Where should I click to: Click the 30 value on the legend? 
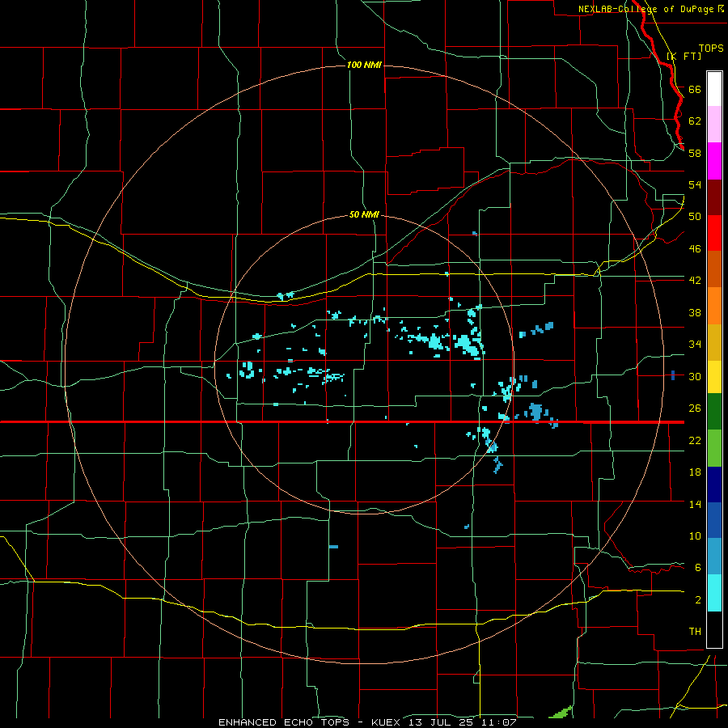click(x=695, y=376)
